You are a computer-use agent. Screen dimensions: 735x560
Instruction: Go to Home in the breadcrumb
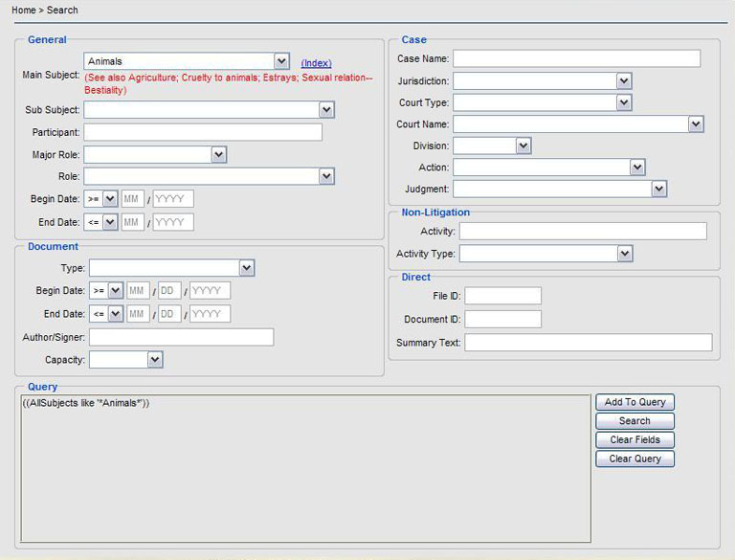pyautogui.click(x=23, y=10)
